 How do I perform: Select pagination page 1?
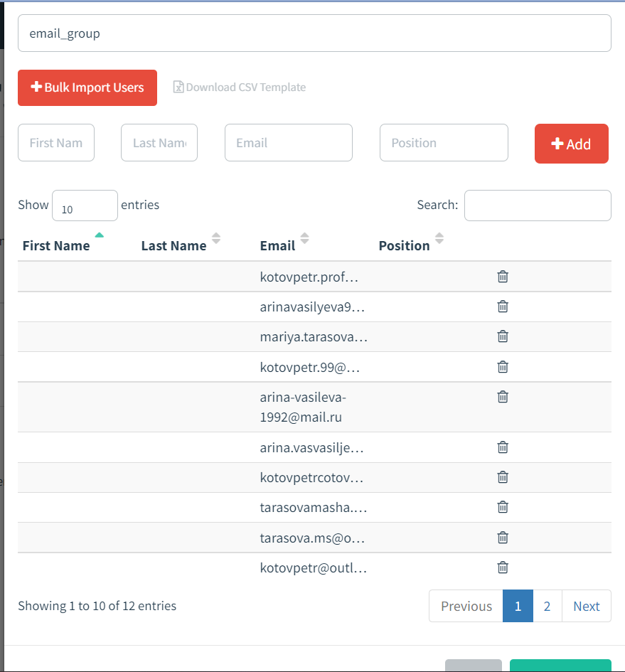pos(518,606)
